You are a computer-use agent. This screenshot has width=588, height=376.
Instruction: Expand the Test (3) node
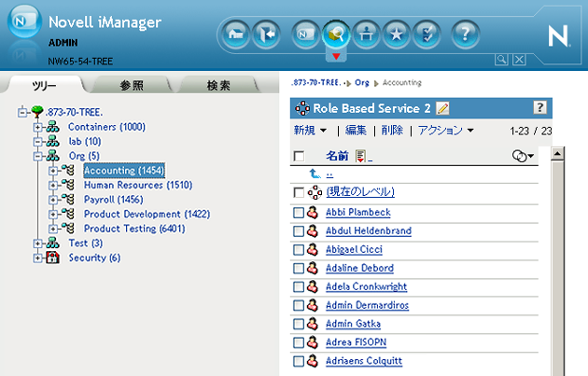coord(37,244)
